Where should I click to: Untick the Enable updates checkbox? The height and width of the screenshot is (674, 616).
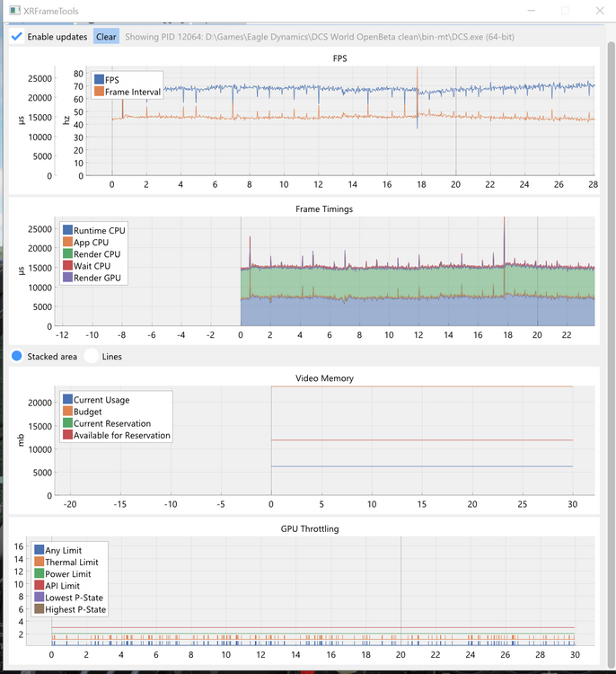tap(17, 37)
